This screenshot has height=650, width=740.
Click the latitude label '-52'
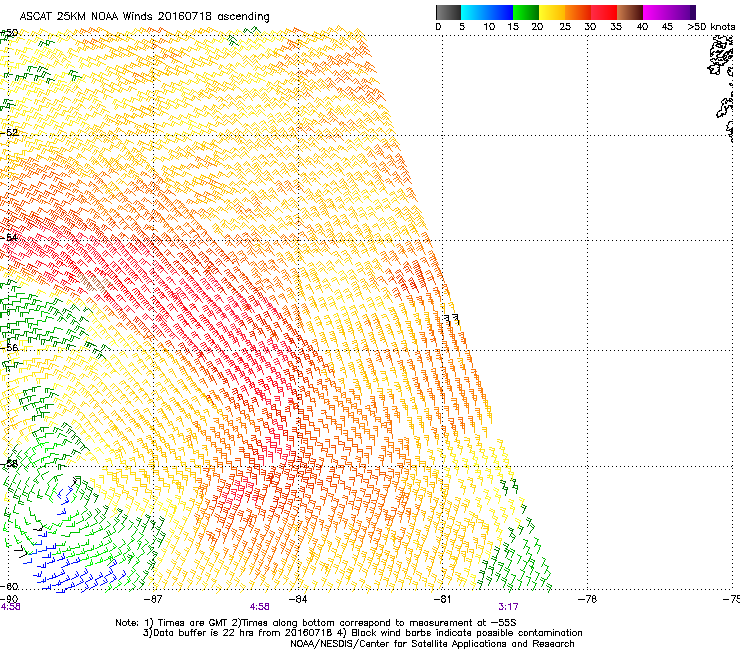pyautogui.click(x=9, y=133)
